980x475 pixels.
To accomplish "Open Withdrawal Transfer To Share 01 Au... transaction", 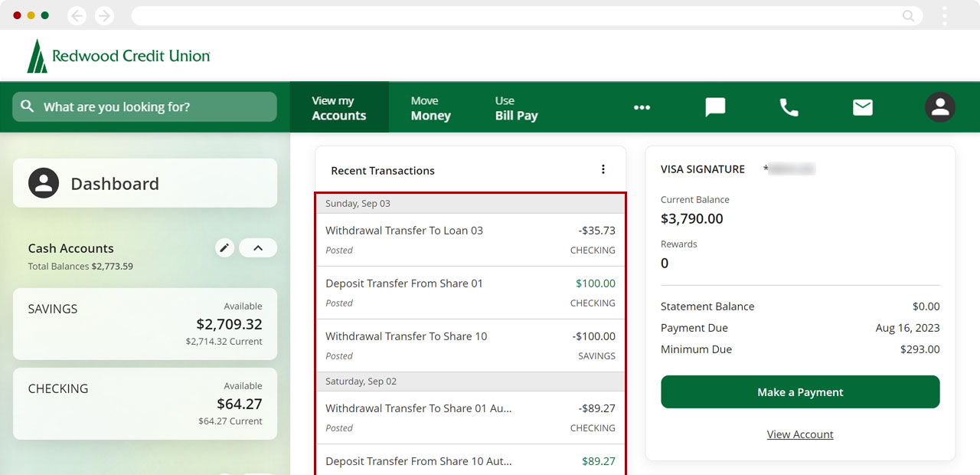I will coord(470,418).
